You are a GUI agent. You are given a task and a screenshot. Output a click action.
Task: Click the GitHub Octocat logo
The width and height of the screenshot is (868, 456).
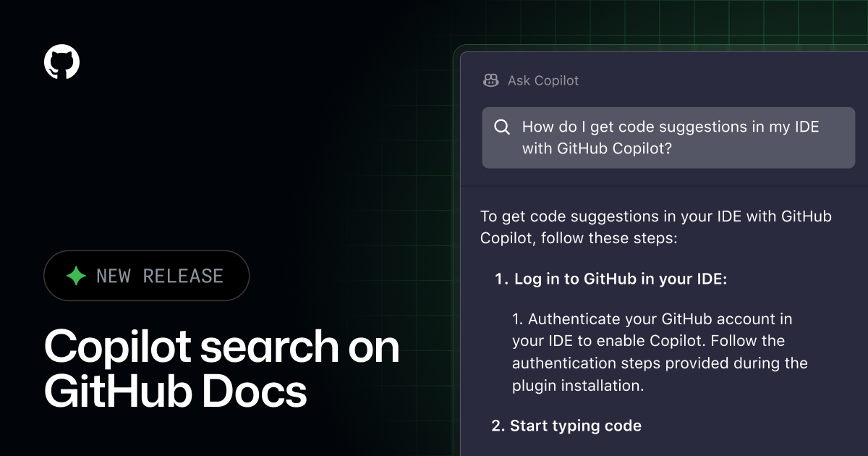click(61, 62)
